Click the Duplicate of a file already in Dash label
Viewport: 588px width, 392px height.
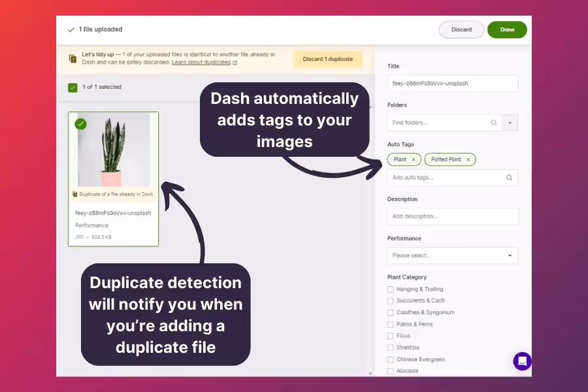[116, 194]
